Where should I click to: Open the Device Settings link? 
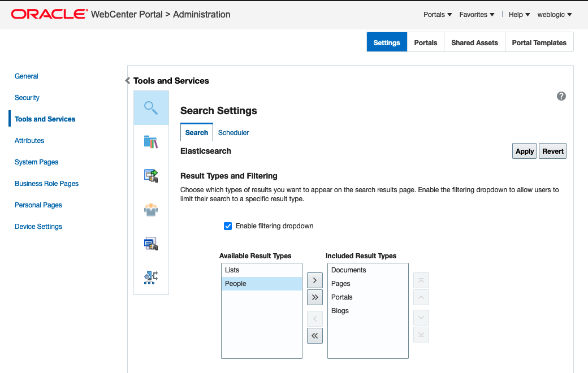38,227
